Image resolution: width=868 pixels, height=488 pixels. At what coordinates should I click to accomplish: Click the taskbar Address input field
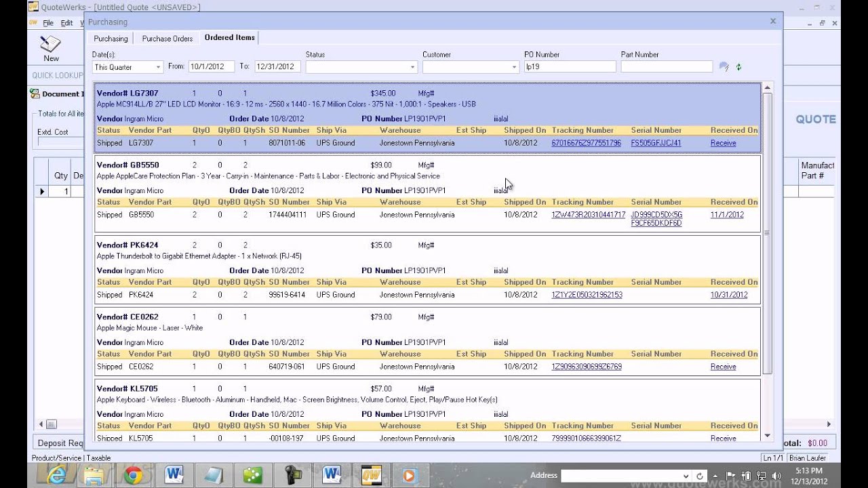pos(620,476)
